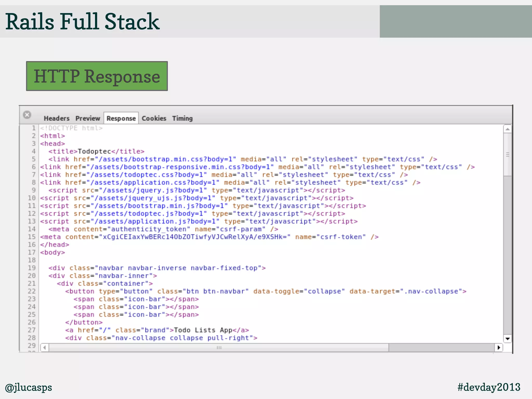Click the HTTP Response green label

tap(97, 76)
